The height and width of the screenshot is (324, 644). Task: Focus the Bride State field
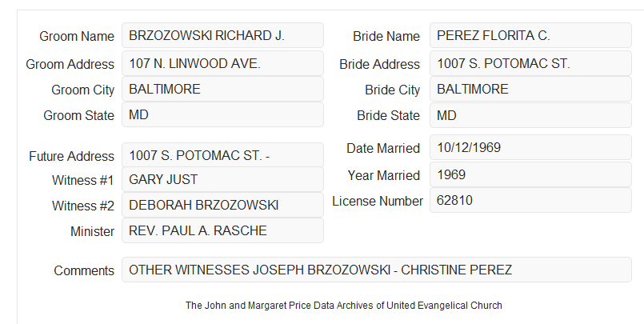(x=530, y=115)
